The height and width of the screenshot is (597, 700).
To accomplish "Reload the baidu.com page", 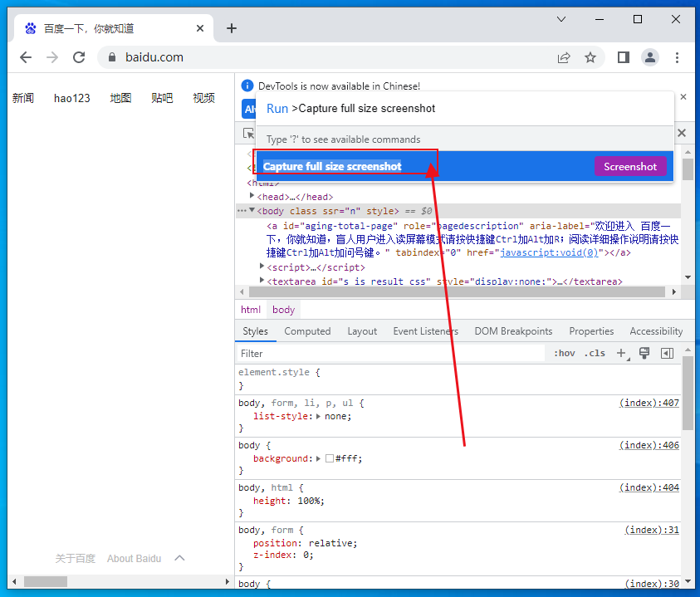I will (x=79, y=57).
